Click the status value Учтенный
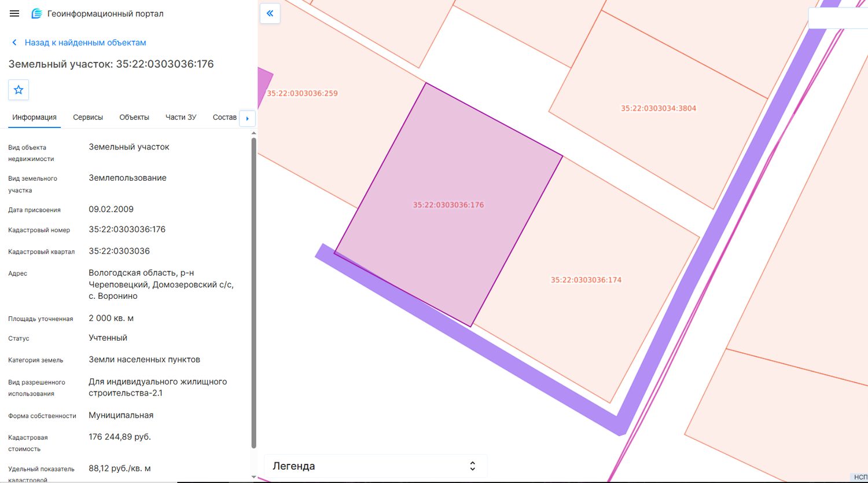The height and width of the screenshot is (483, 868). tap(108, 338)
